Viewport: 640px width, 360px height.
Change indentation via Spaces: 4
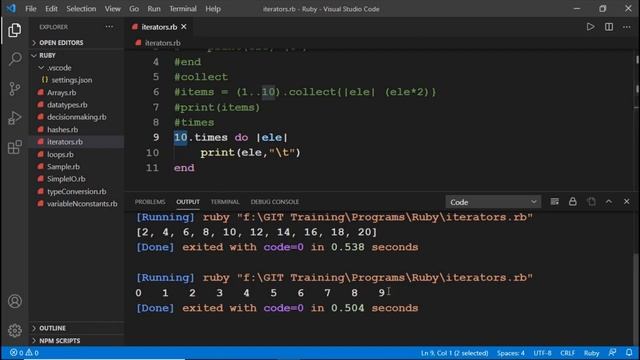point(511,353)
